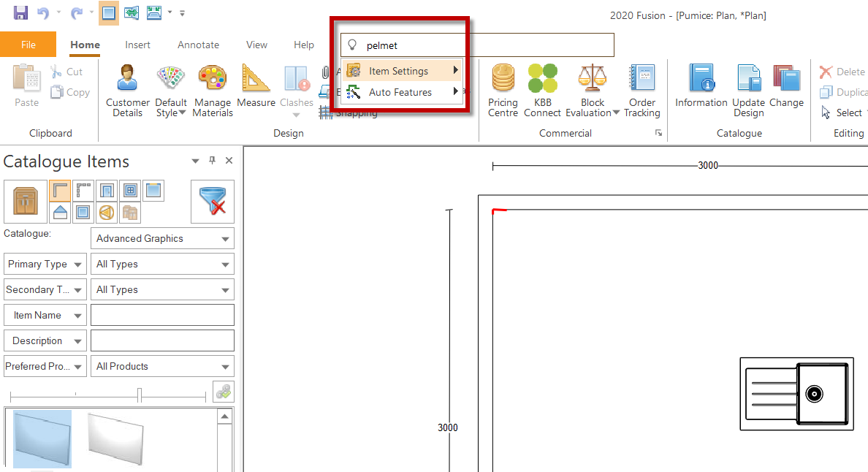868x472 pixels.
Task: Open the File tab
Action: click(28, 45)
